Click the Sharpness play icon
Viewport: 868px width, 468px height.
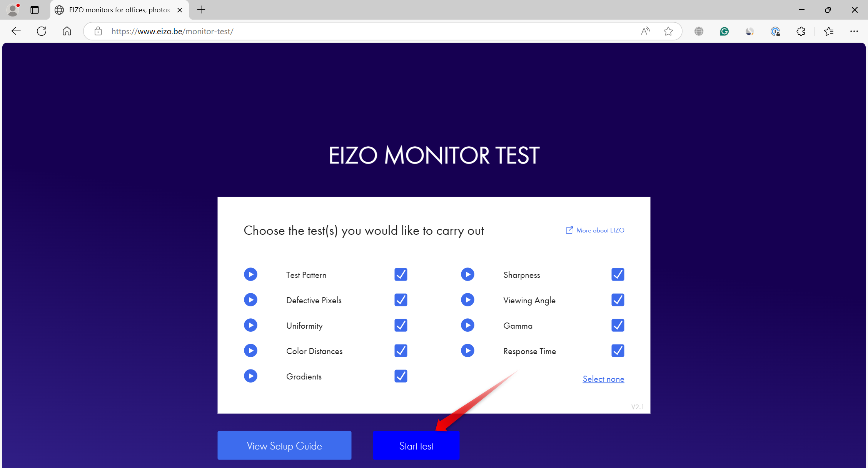pos(468,274)
